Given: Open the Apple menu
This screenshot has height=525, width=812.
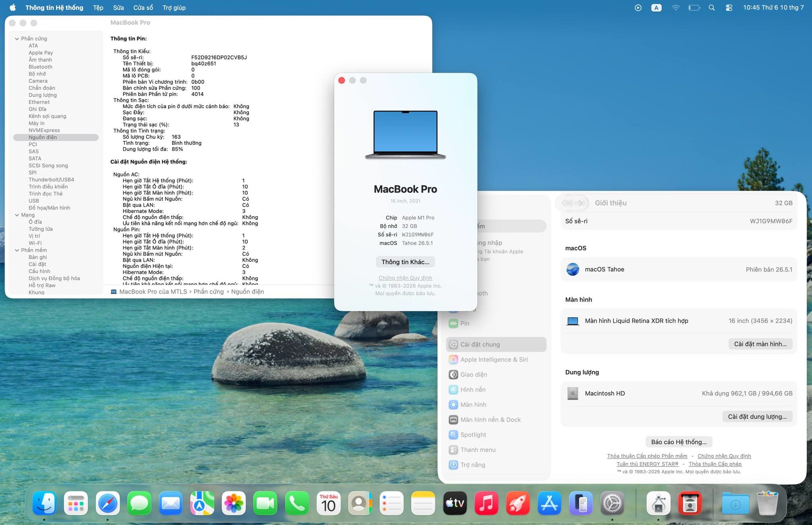Looking at the screenshot, I should click(13, 8).
